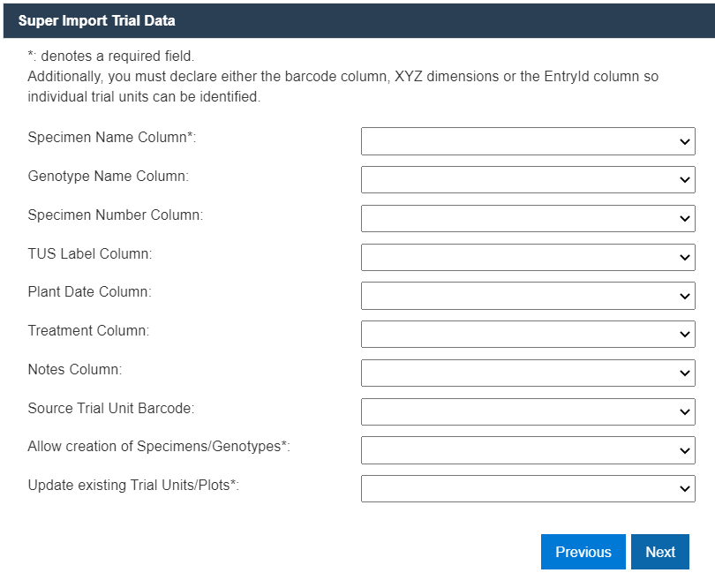Open the Plant Date Column dropdown
This screenshot has width=715, height=588.
[528, 295]
